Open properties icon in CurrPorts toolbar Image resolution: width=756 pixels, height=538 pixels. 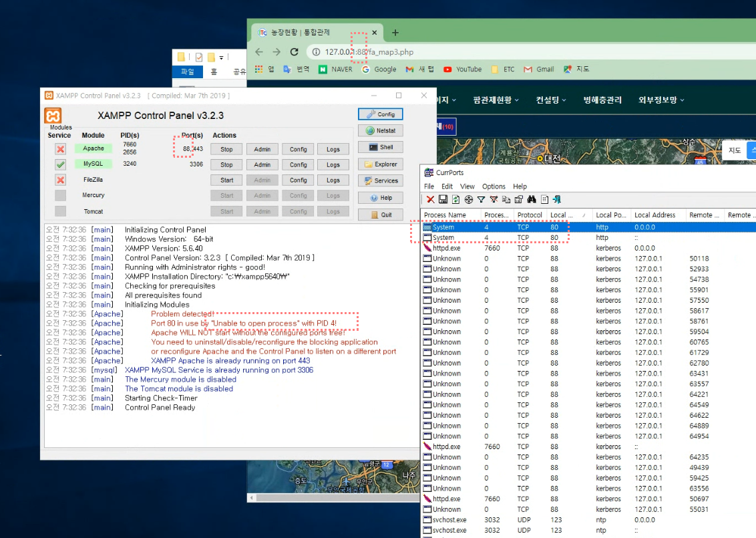coord(519,199)
